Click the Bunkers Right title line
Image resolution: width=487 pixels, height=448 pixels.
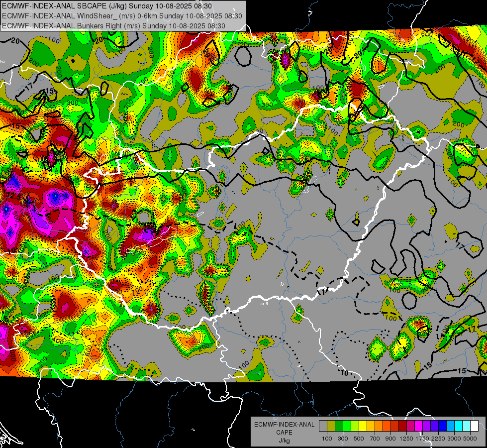113,26
